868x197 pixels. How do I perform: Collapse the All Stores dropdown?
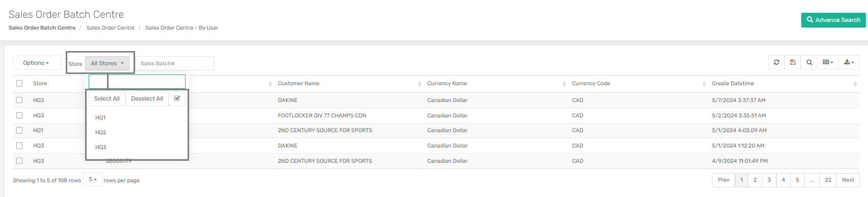(107, 63)
